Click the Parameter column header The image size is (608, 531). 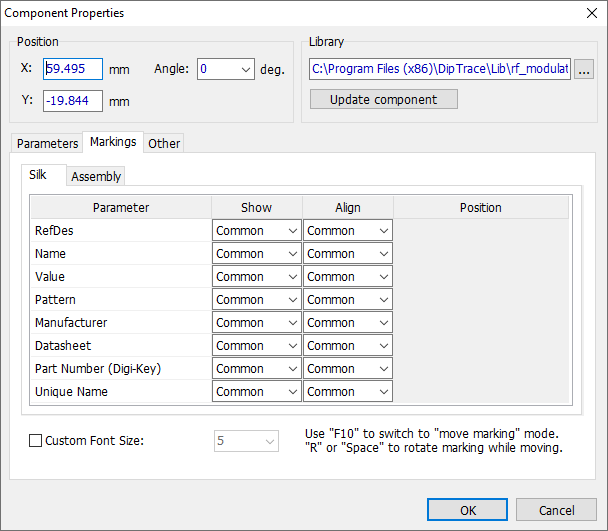pos(121,208)
